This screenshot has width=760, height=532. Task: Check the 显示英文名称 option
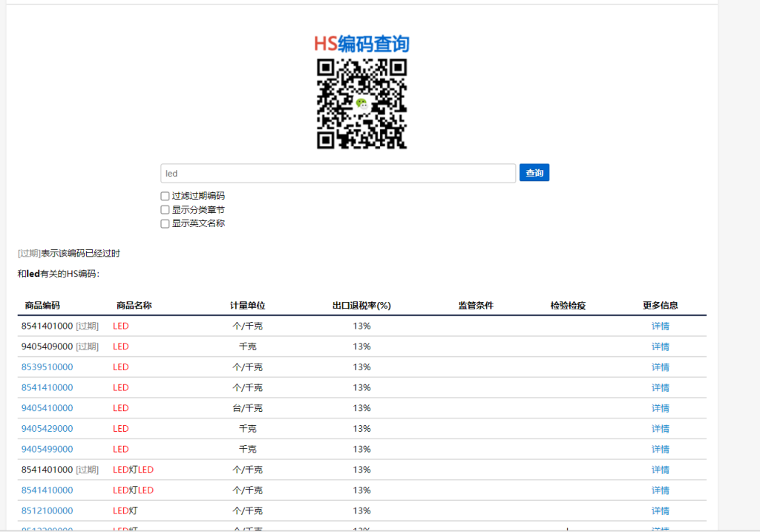click(x=165, y=223)
